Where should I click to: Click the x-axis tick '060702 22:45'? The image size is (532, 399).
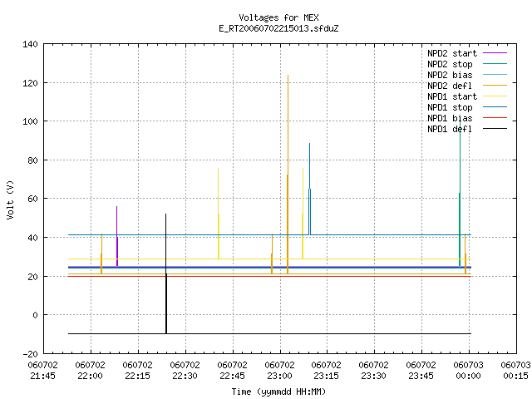click(232, 371)
